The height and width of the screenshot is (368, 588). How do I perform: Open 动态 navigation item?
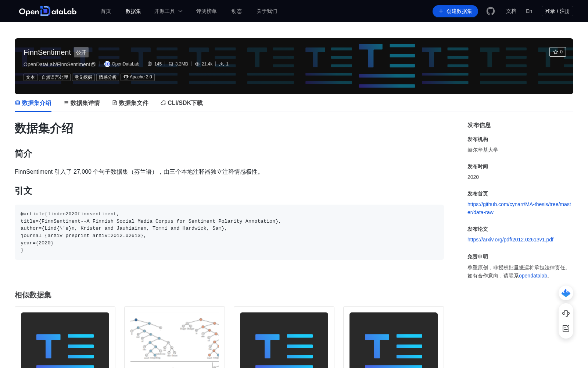coord(237,11)
